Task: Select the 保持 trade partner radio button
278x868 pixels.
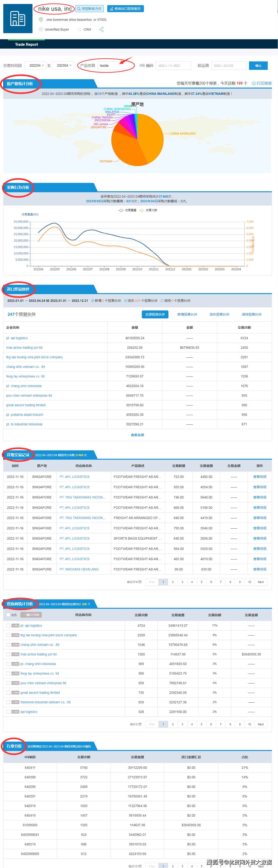Action: pos(162,301)
